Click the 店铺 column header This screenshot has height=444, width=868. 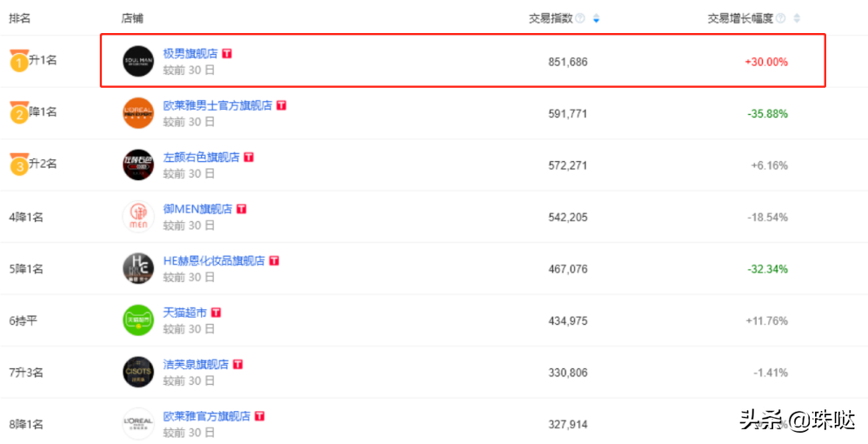tap(131, 18)
